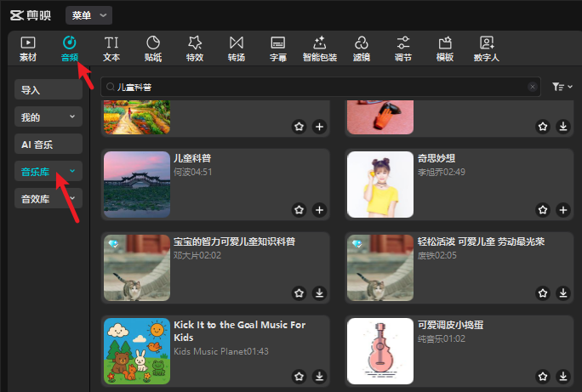Favorite the 可爱调皮小捣蛋 track

pyautogui.click(x=543, y=376)
